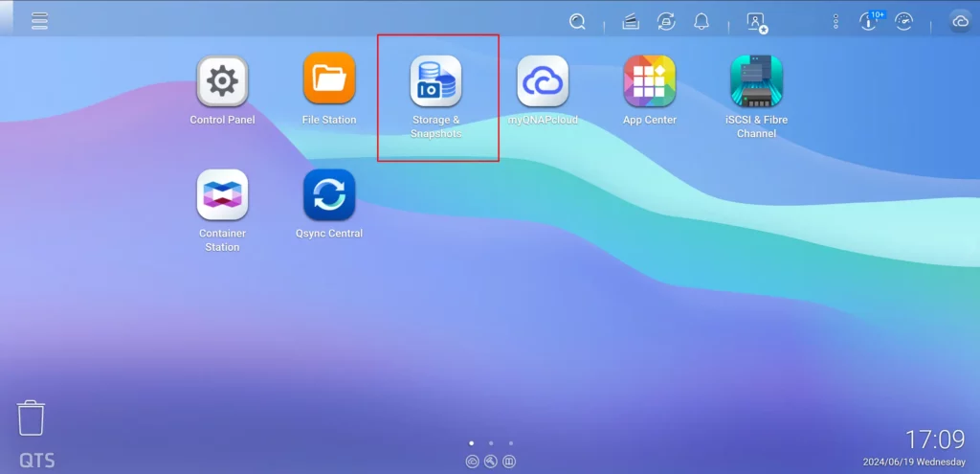980x474 pixels.
Task: Expand the three-dot more options menu
Action: 835,21
